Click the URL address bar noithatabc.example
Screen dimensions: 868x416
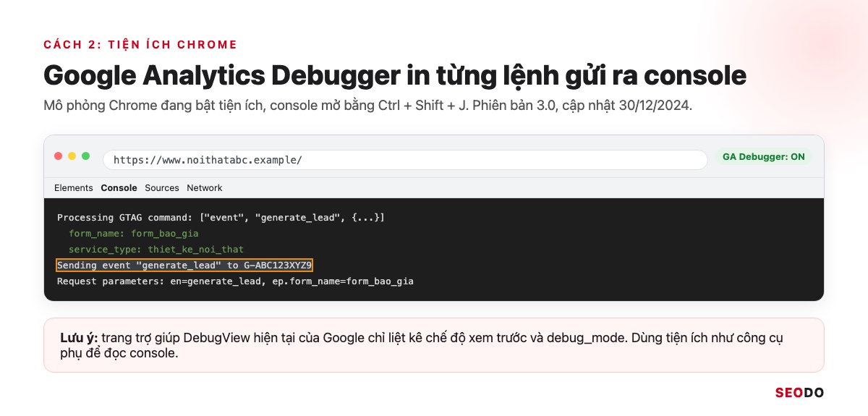point(405,160)
